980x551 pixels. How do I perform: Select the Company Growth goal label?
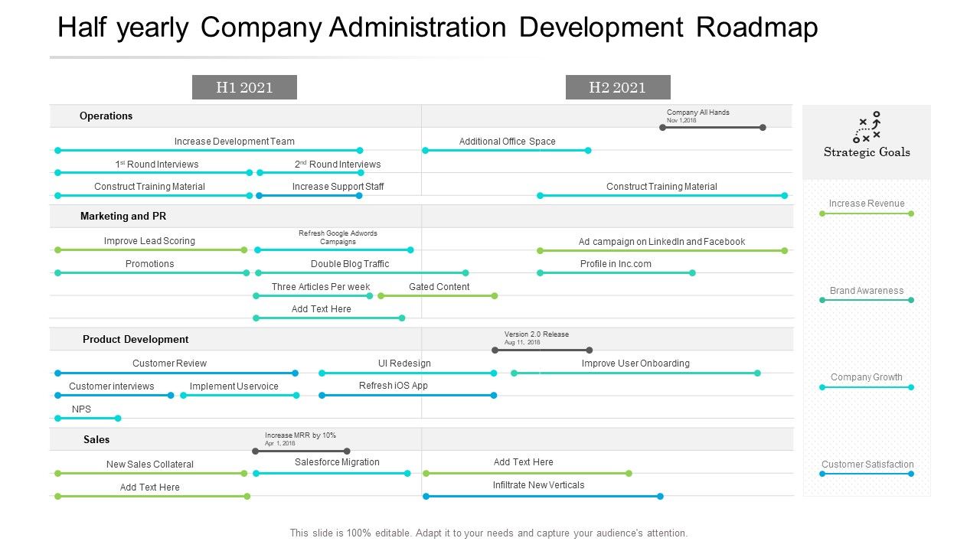point(867,377)
